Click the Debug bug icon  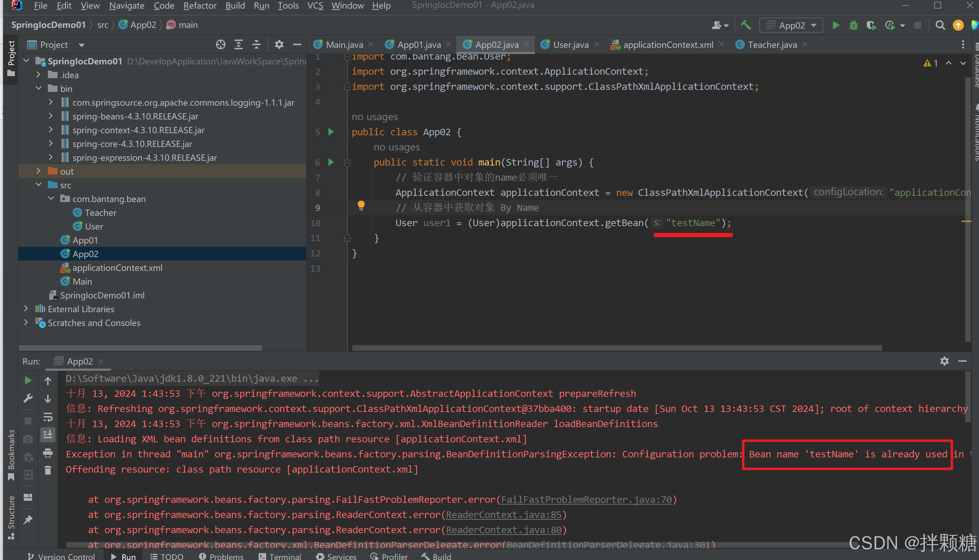[x=853, y=25]
